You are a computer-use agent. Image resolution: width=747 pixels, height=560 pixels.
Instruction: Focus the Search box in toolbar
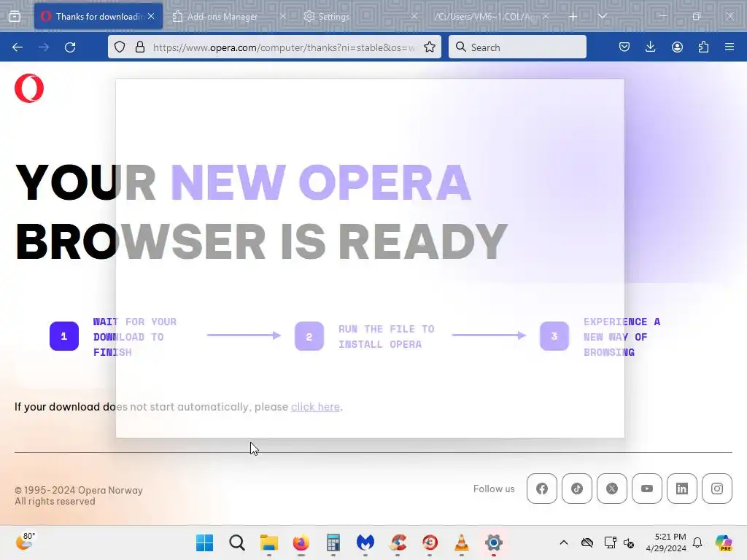(517, 47)
